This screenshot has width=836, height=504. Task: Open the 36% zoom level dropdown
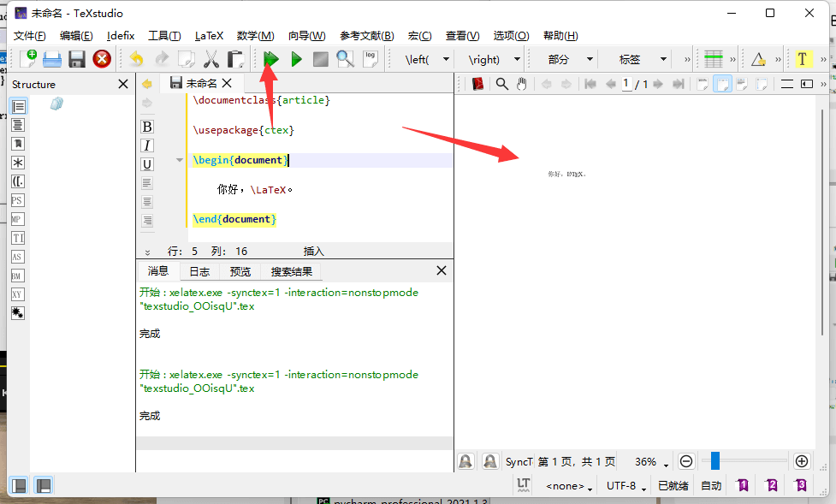click(651, 462)
